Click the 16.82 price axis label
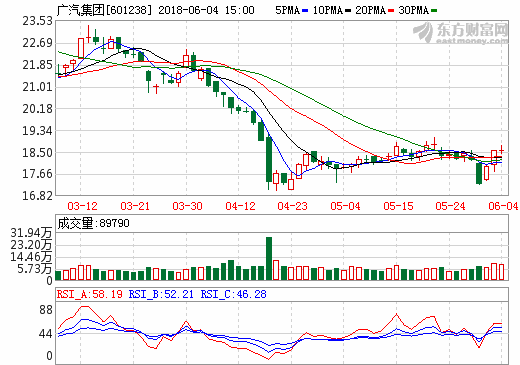 (37, 196)
